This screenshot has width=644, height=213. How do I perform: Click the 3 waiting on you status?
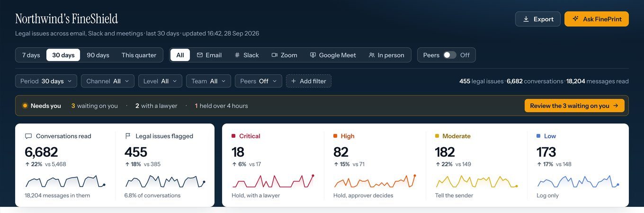coord(95,106)
